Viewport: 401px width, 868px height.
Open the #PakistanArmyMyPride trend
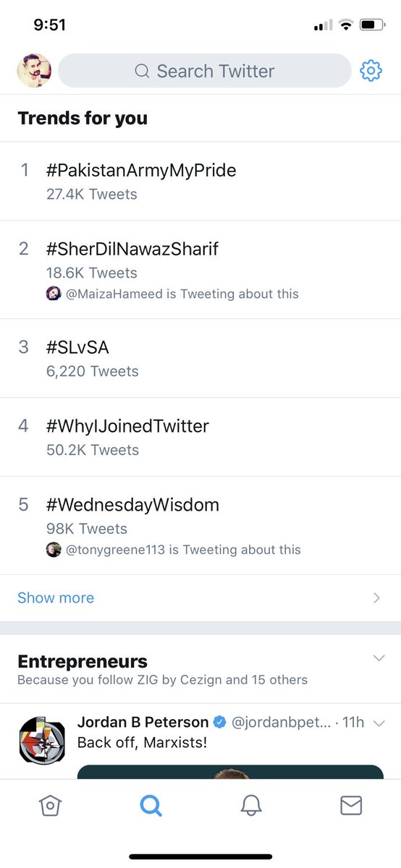coord(200,181)
